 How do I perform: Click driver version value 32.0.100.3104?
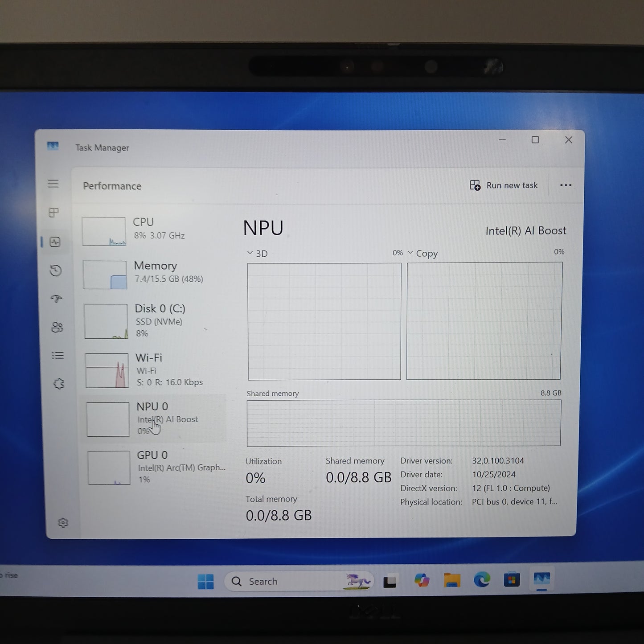coord(498,461)
